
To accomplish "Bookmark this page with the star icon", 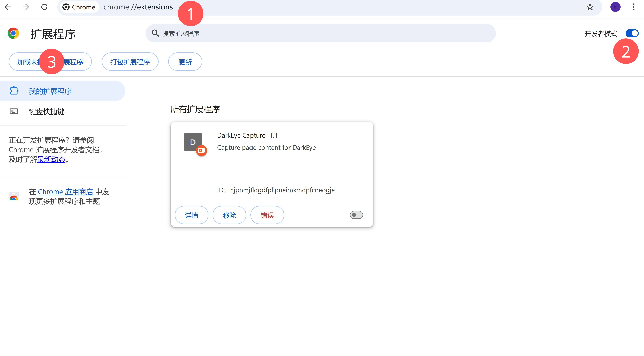I will click(x=590, y=7).
